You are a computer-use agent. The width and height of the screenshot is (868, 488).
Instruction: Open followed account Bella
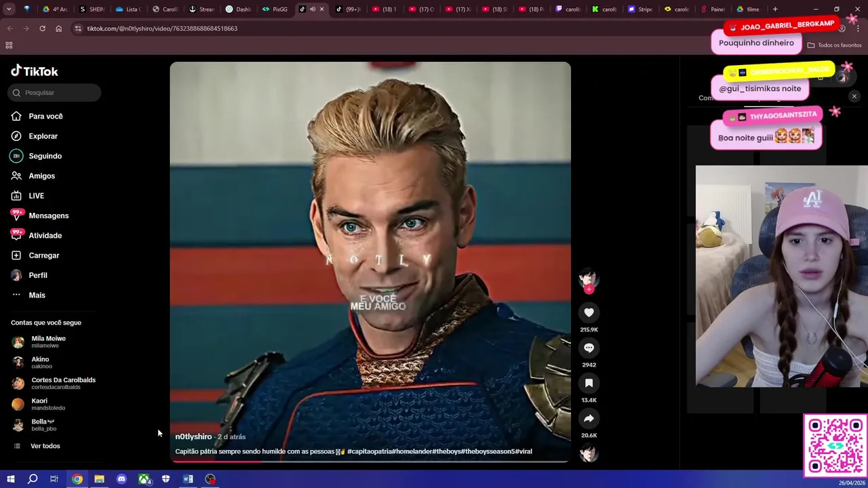tap(34, 425)
